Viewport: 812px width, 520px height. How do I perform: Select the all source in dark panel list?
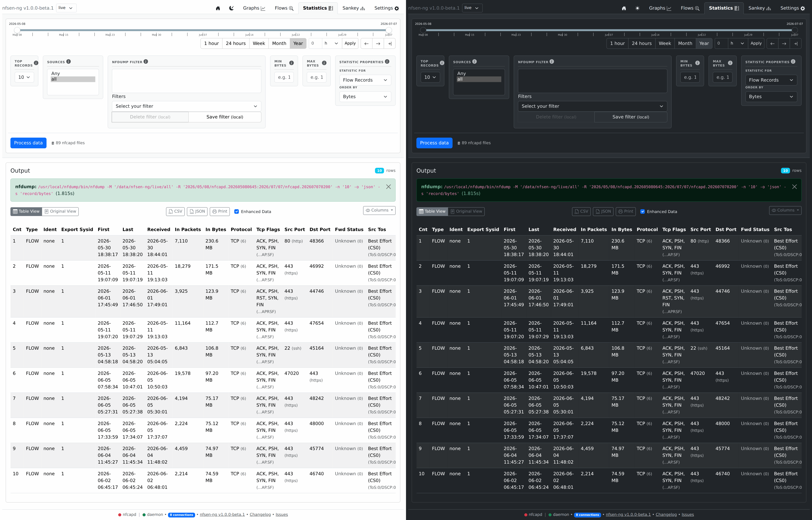[479, 79]
